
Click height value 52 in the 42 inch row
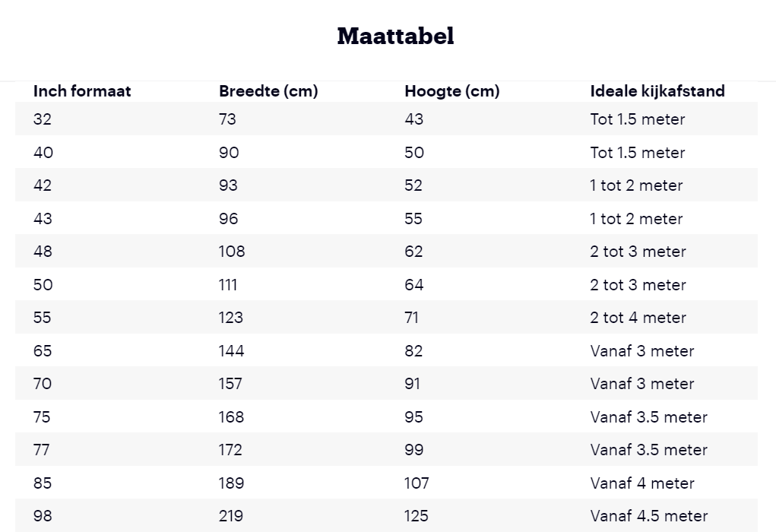click(413, 185)
